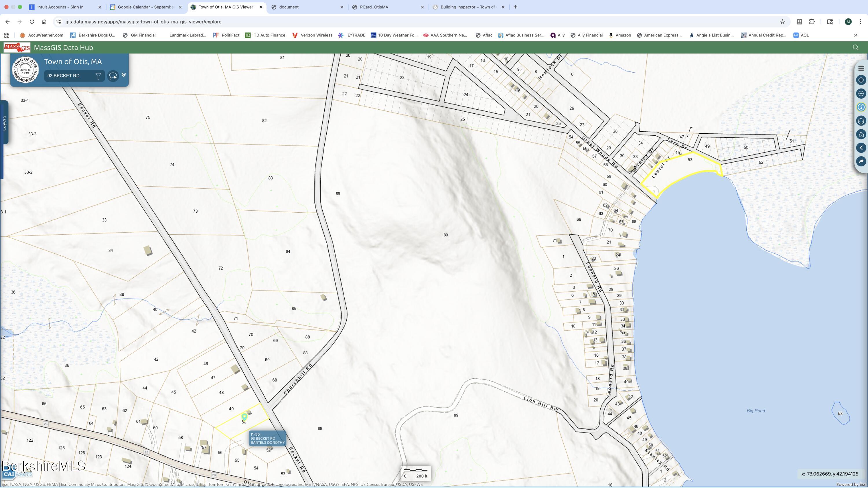Image resolution: width=868 pixels, height=488 pixels.
Task: Bookmark this page with star icon
Action: point(782,22)
